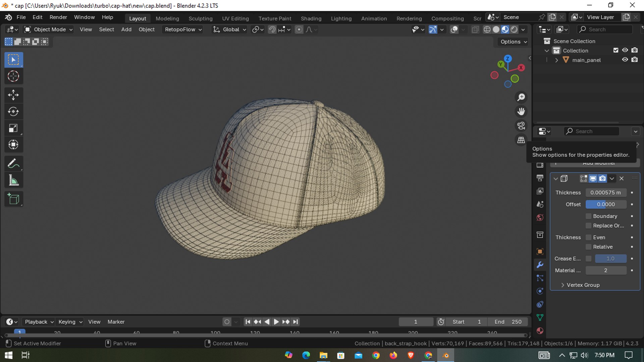Switch to the UV Editing workspace tab
This screenshot has height=362, width=644.
pyautogui.click(x=235, y=18)
